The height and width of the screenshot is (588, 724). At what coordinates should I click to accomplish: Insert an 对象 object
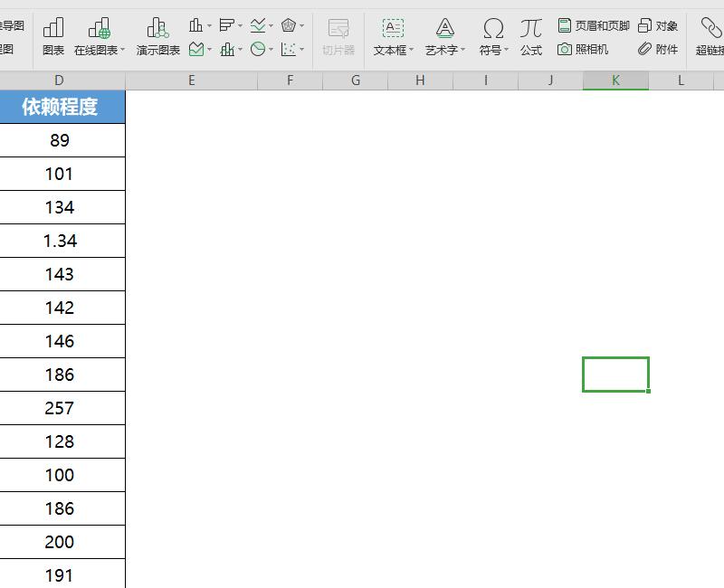(658, 25)
